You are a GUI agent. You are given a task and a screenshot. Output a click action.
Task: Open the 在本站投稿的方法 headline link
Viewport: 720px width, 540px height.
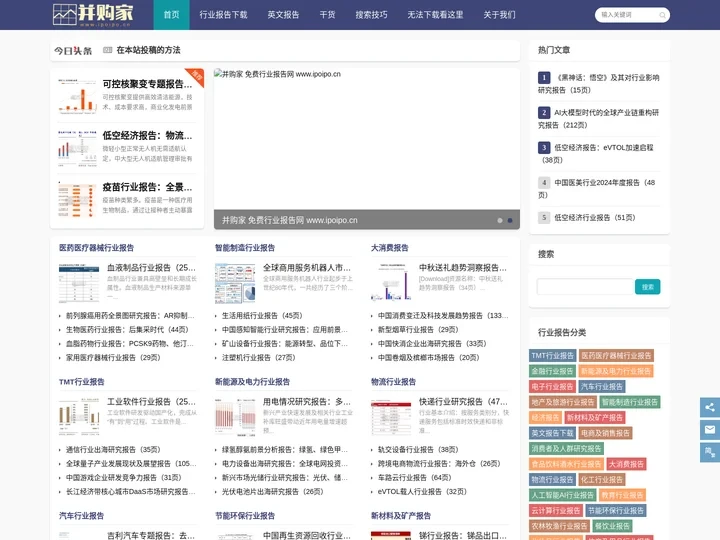148,50
